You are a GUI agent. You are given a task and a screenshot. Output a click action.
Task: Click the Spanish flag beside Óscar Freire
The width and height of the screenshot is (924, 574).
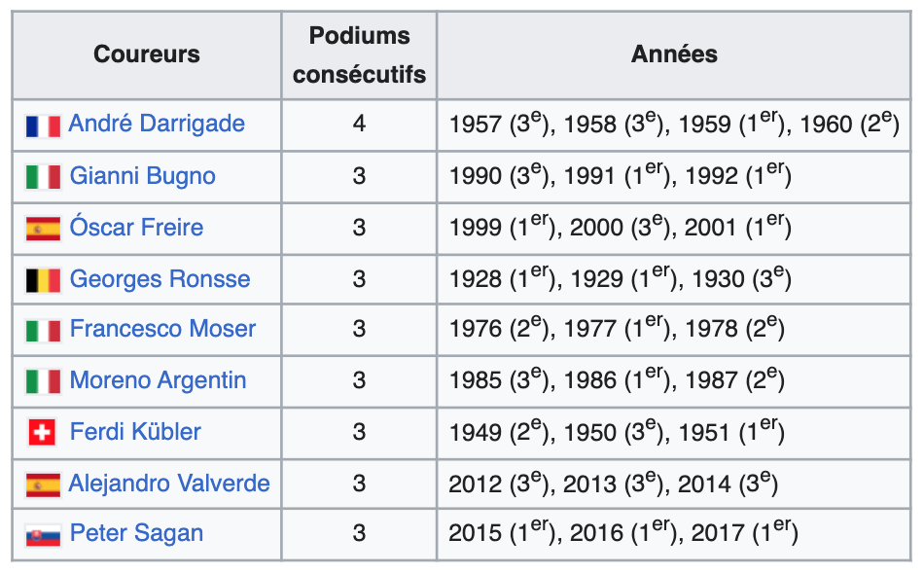pyautogui.click(x=43, y=229)
